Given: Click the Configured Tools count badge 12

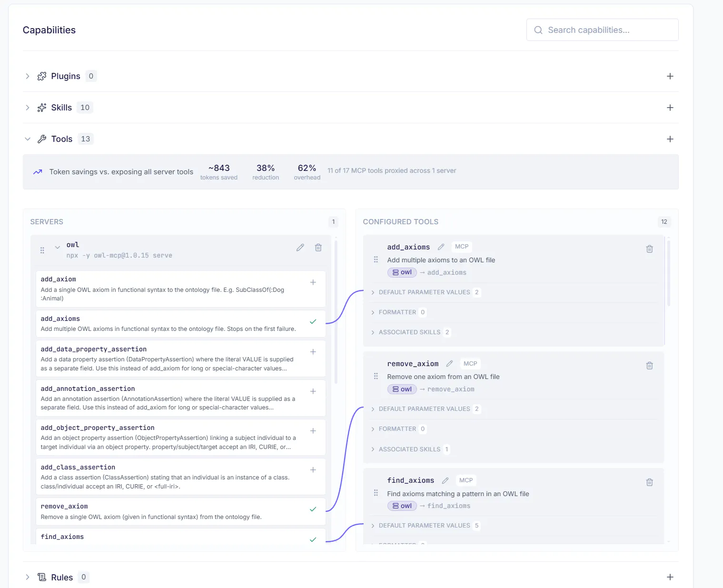Looking at the screenshot, I should pos(664,222).
